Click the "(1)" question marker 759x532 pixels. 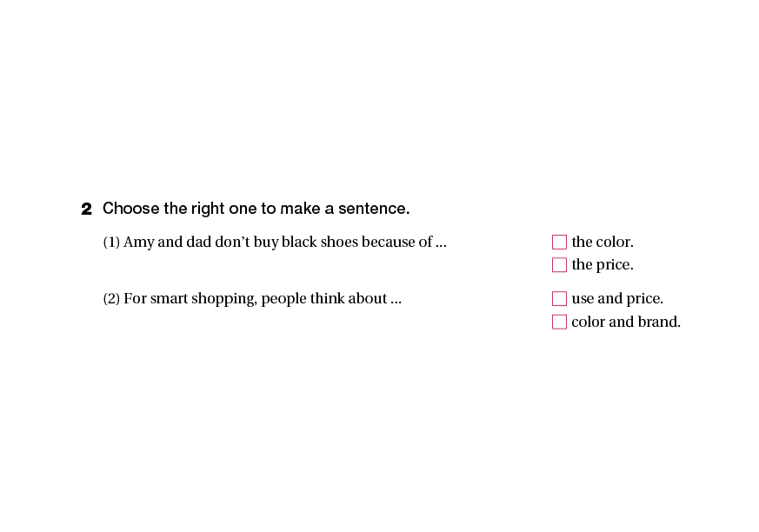coord(111,243)
